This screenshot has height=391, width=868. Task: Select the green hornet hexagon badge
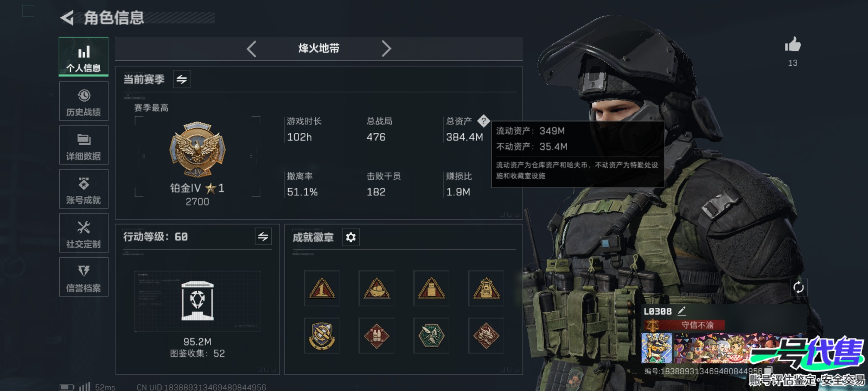(x=431, y=336)
